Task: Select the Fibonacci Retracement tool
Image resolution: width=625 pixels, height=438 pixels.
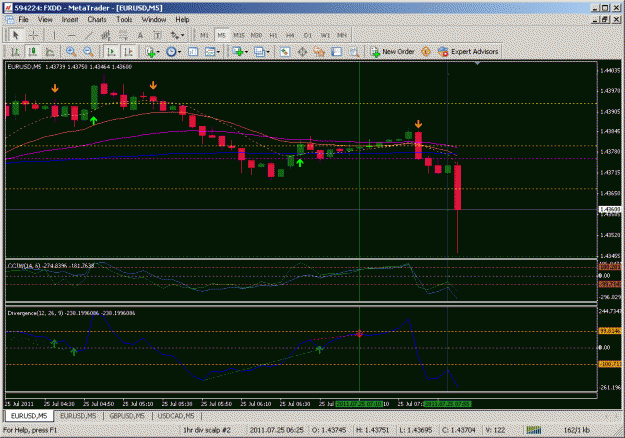Action: coord(123,35)
